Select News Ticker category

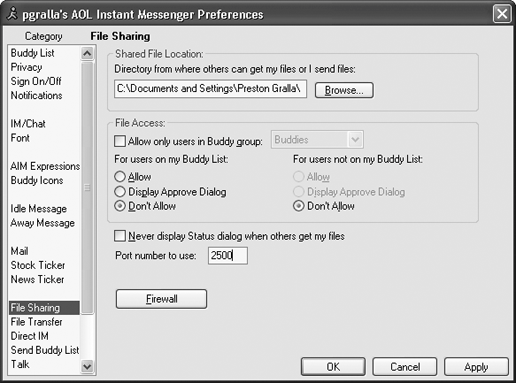tap(37, 279)
